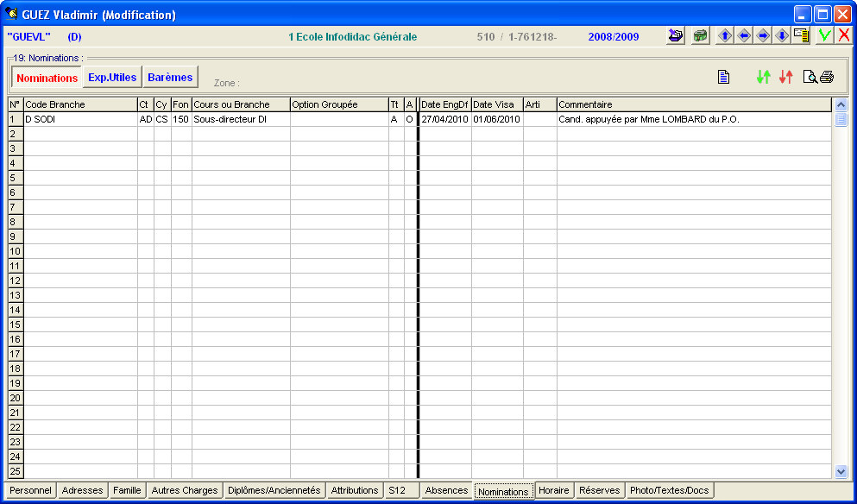Image resolution: width=857 pixels, height=504 pixels.
Task: Click the red up-down arrows icon
Action: 786,77
